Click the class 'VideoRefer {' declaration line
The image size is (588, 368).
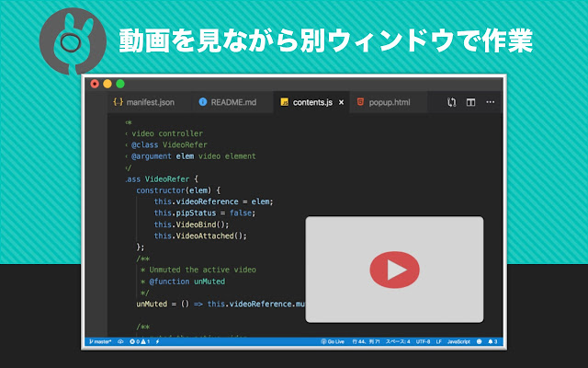162,179
